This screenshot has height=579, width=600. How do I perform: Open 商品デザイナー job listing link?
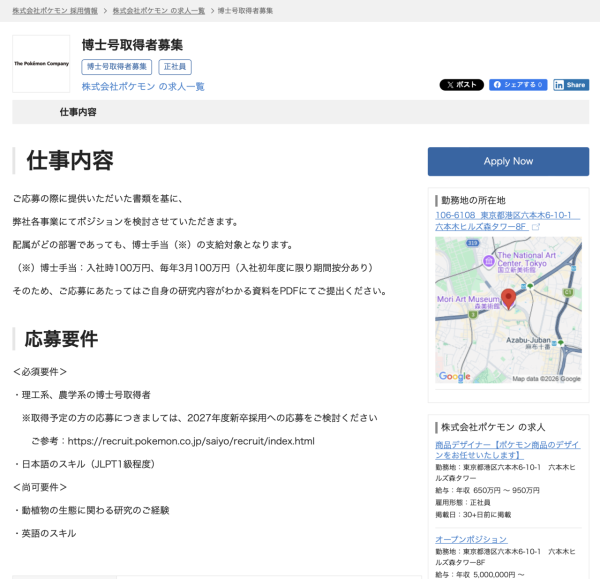[508, 450]
